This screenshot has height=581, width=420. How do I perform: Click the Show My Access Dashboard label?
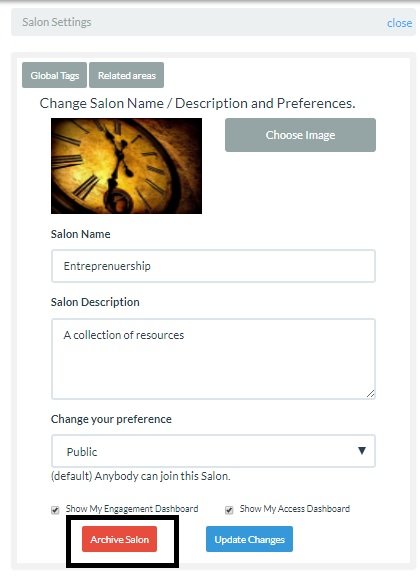[295, 509]
